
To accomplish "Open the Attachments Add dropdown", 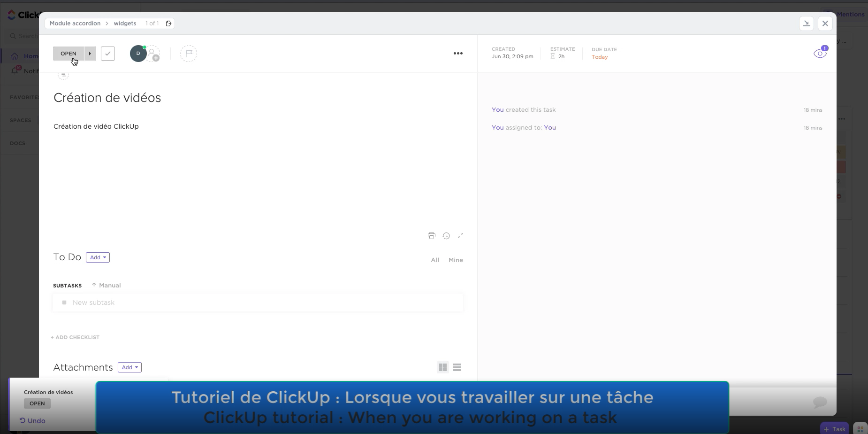I will (129, 367).
